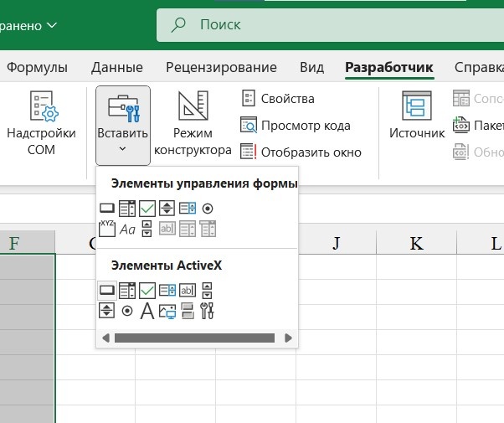Insert an ActiveX Option Button
Screen dimensions: 504x423
tap(127, 311)
